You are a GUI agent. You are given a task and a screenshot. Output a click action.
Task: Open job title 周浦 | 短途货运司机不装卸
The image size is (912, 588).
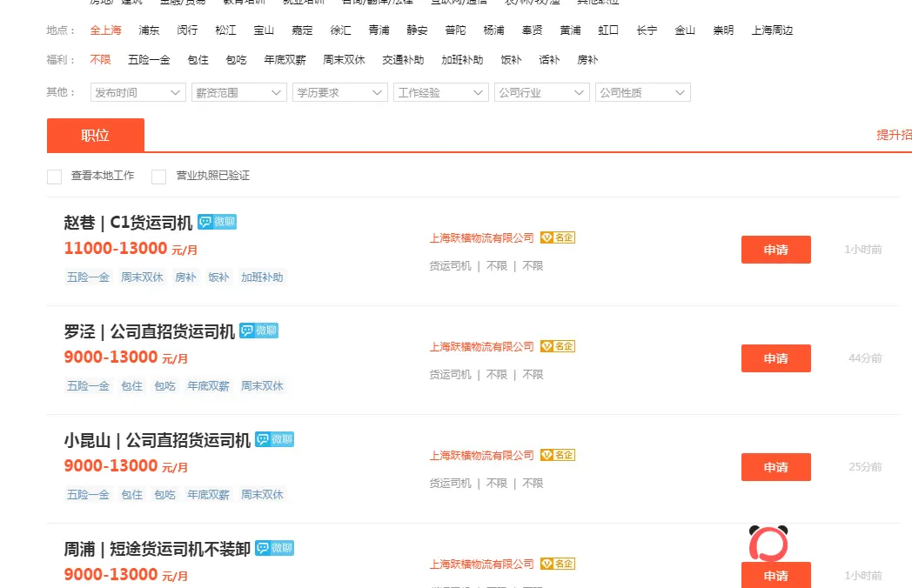pyautogui.click(x=157, y=549)
